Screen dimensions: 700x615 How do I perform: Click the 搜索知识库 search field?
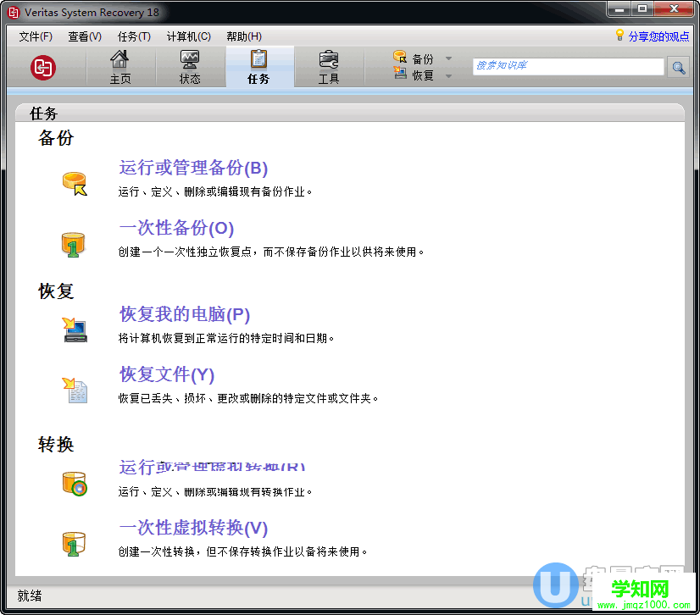tap(568, 66)
